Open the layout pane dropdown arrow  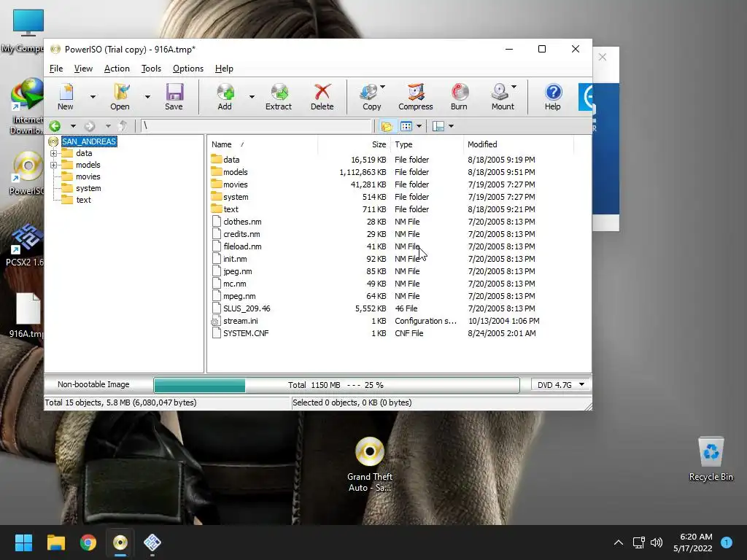[x=451, y=126]
